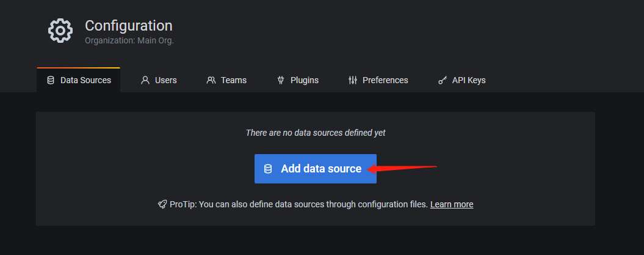
Task: Select the Preferences tab
Action: click(378, 80)
